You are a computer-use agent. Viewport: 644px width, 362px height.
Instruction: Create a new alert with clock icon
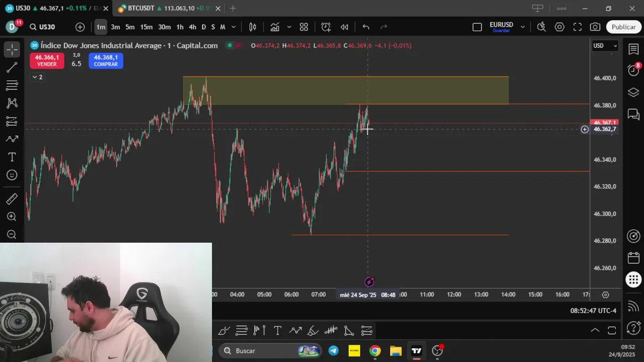[x=326, y=27]
